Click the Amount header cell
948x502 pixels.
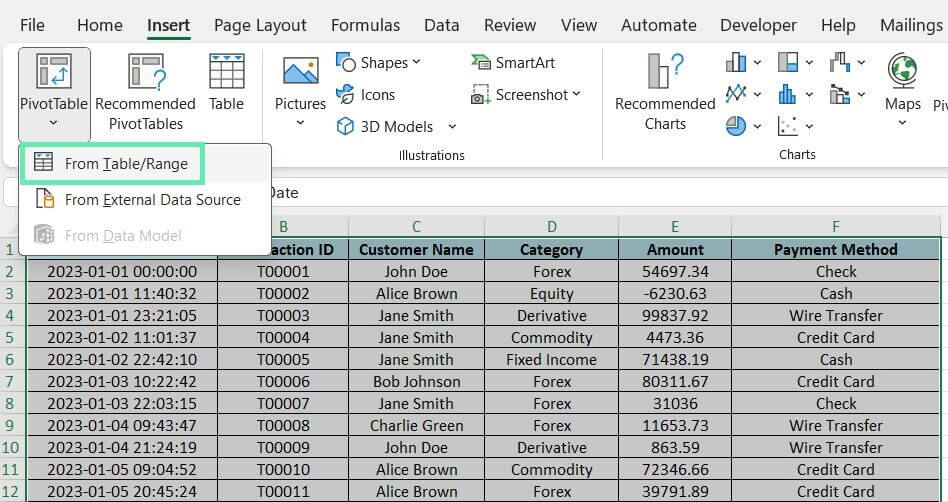click(x=675, y=249)
